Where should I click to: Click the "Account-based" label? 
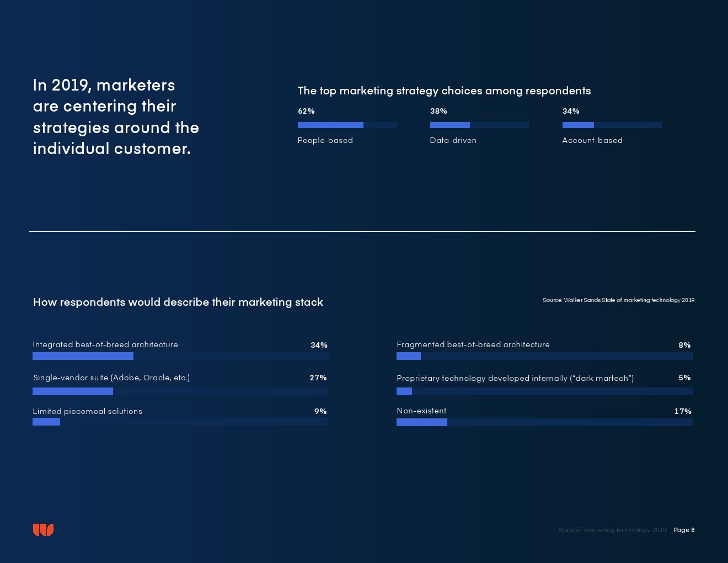click(592, 140)
